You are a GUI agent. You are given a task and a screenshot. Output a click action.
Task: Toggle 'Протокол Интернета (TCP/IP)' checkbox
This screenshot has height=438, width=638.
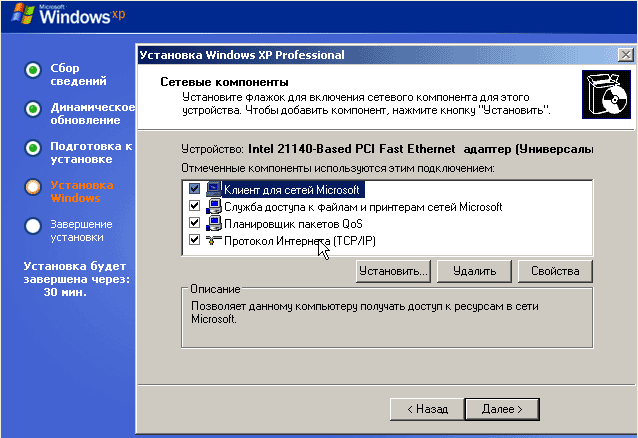tap(194, 240)
